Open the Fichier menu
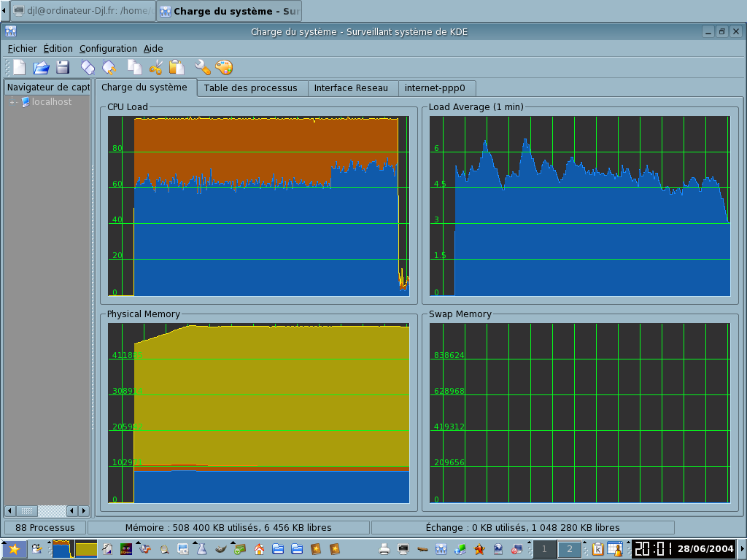This screenshot has height=560, width=747. click(x=22, y=49)
